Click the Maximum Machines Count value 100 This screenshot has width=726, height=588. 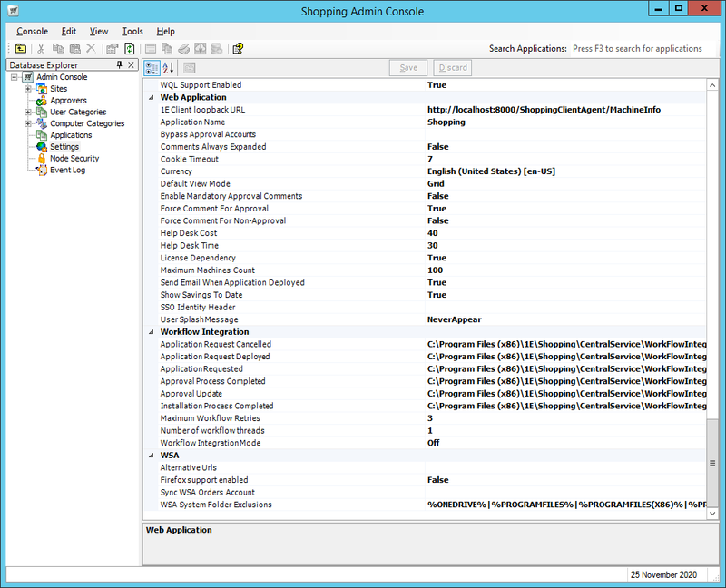[436, 270]
